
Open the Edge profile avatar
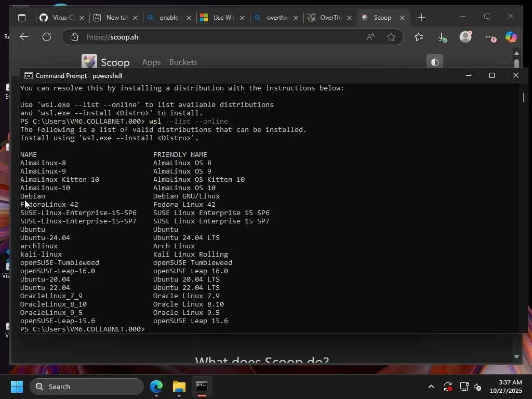point(466,37)
